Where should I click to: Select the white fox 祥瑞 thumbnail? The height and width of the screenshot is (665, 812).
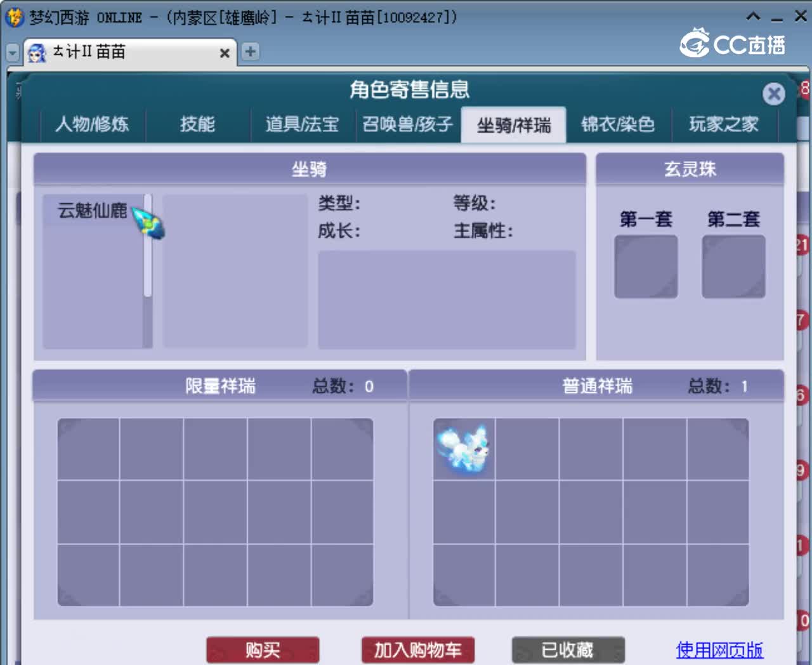click(x=464, y=448)
